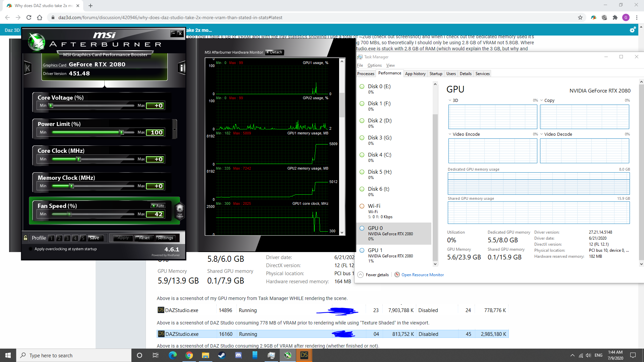Image resolution: width=644 pixels, height=362 pixels.
Task: Switch to the Processes tab
Action: [x=366, y=74]
